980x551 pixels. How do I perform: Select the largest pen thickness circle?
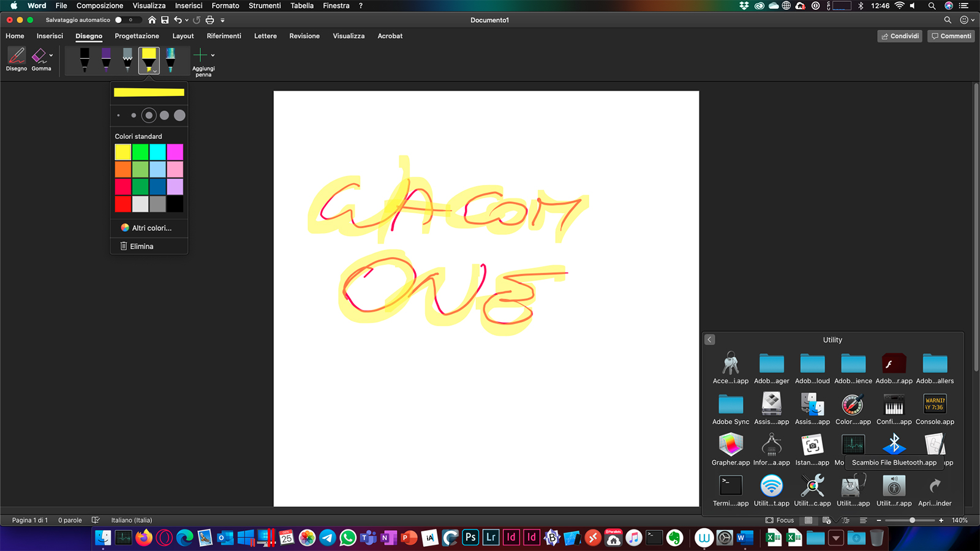pyautogui.click(x=179, y=115)
